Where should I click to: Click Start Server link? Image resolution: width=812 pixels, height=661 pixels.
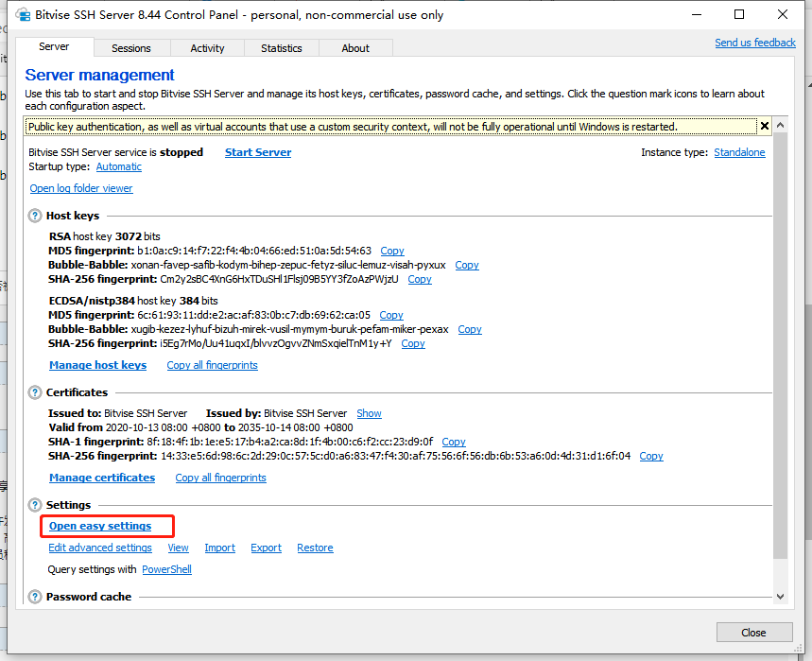(258, 152)
